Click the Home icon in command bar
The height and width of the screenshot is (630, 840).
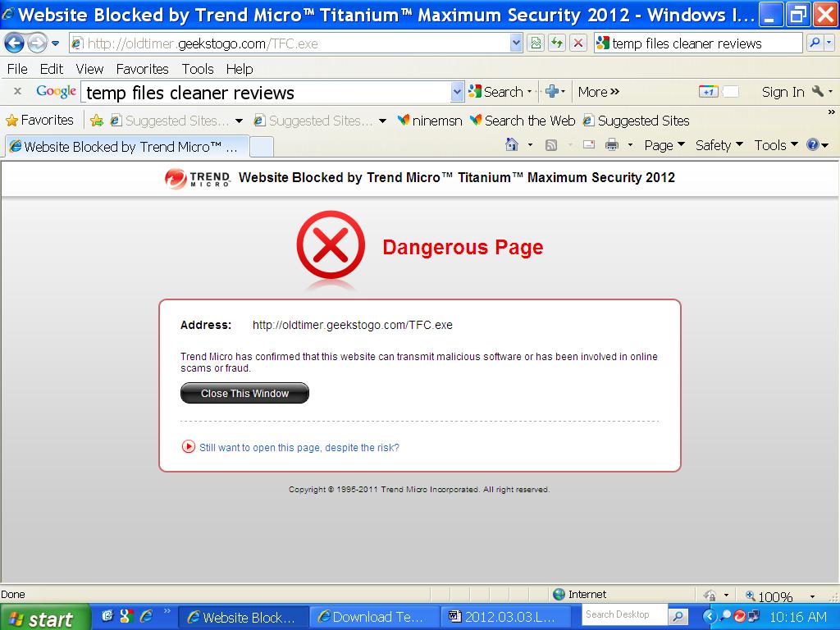pos(512,144)
